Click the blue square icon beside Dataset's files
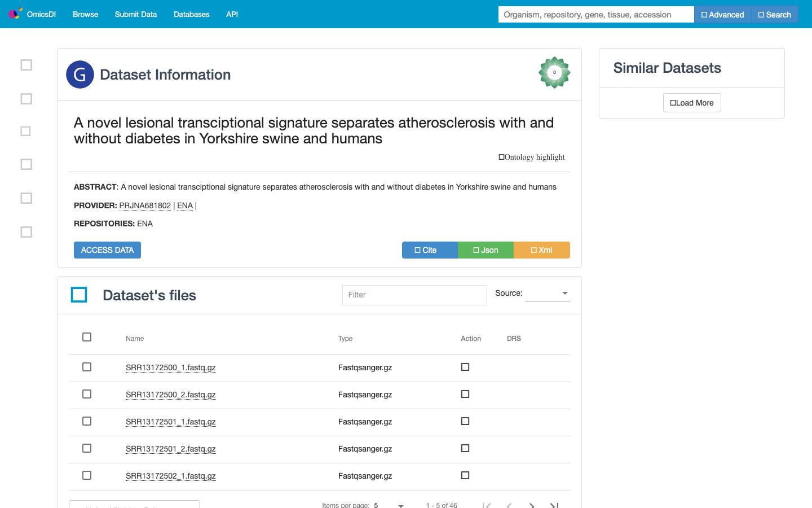The width and height of the screenshot is (812, 508). point(79,295)
